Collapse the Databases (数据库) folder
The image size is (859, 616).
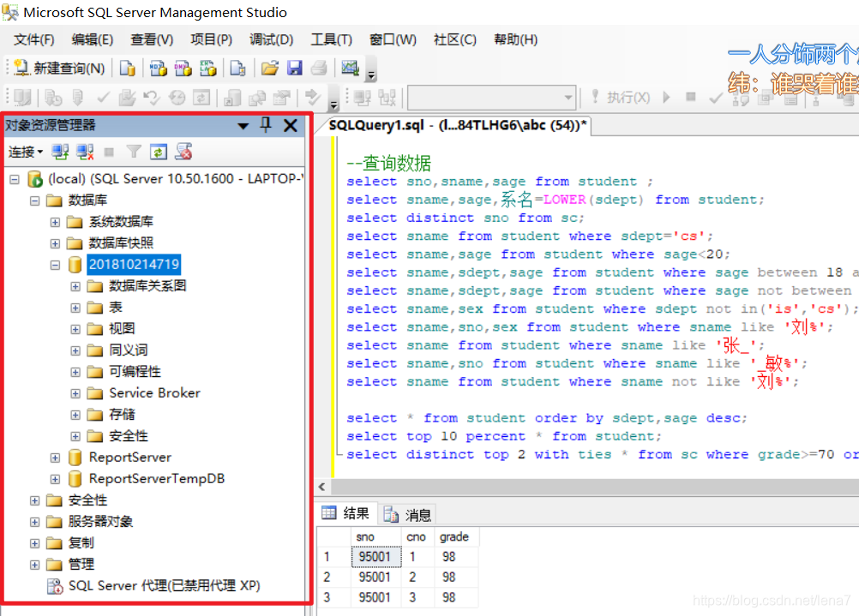pos(34,200)
